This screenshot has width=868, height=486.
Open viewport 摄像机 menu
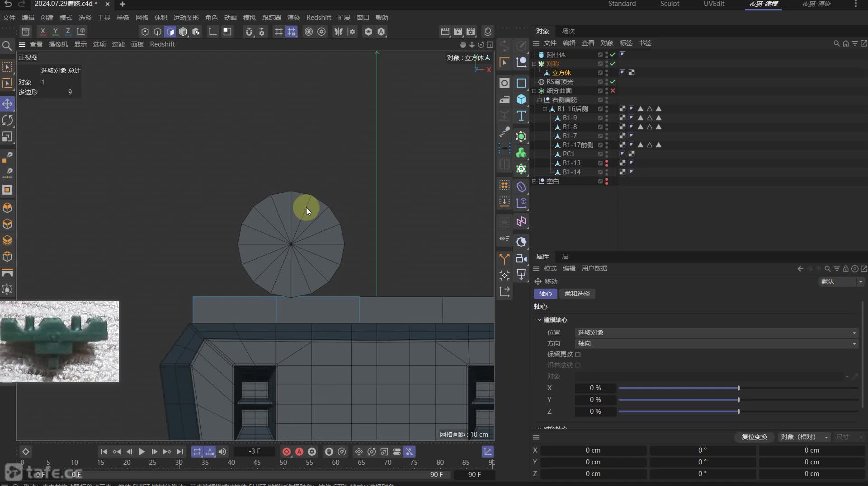pos(58,44)
